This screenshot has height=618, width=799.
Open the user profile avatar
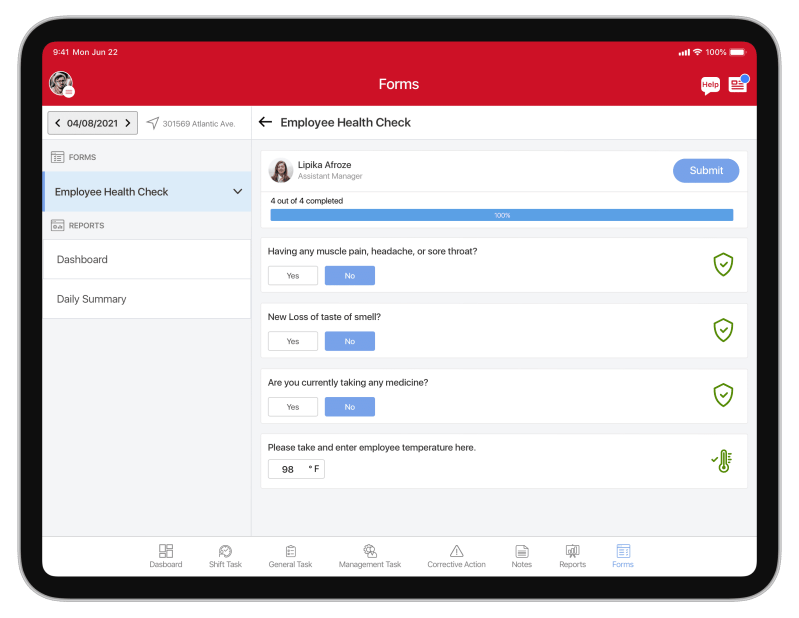point(62,84)
